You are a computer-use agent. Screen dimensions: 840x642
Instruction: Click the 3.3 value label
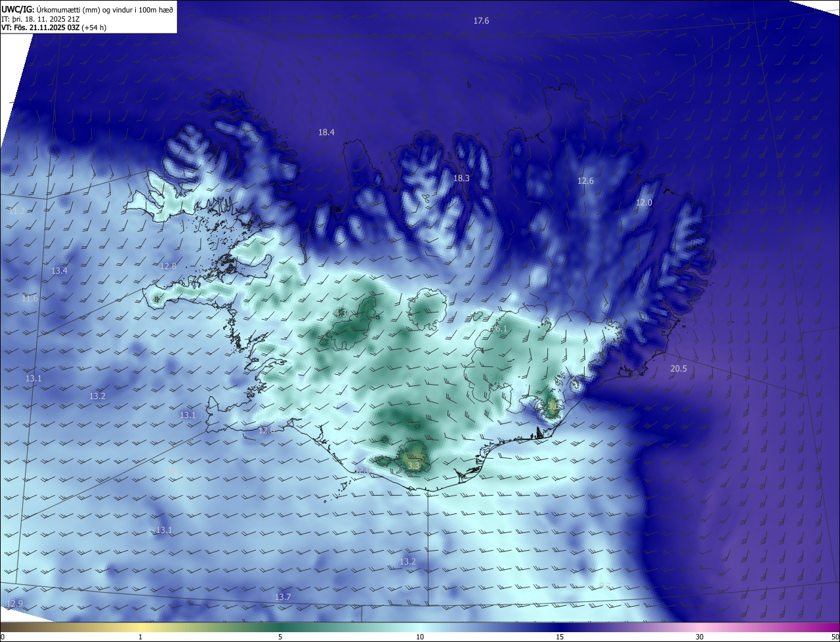click(x=413, y=466)
